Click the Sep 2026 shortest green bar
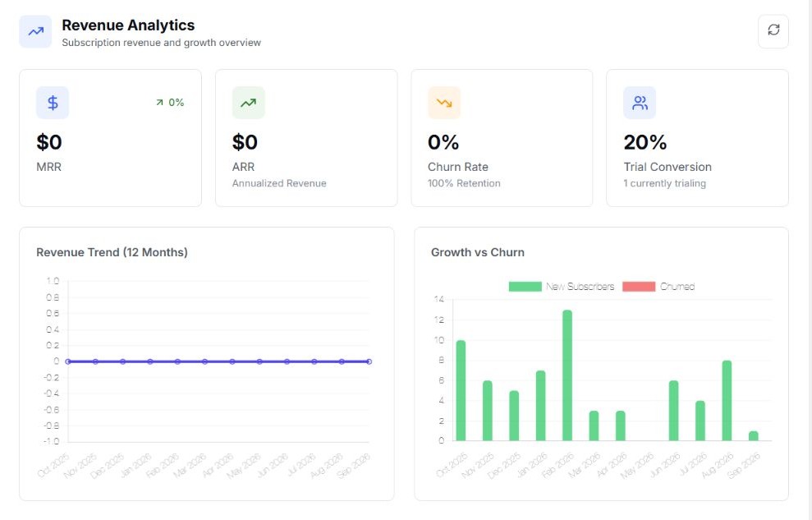Screen dimensions: 812x520 754,436
